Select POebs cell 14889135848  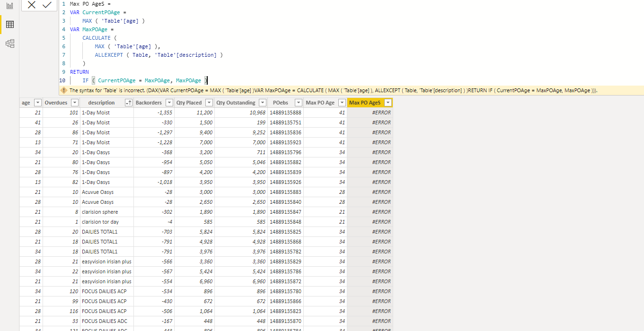(x=285, y=222)
